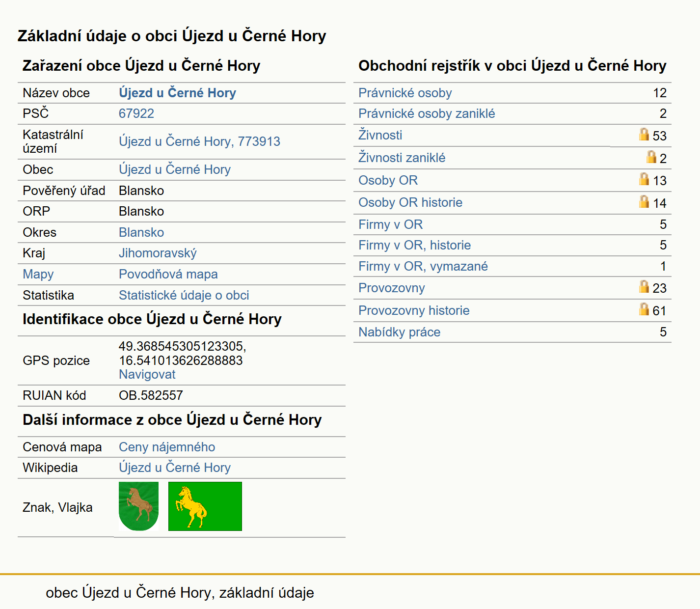Open the Provozovny historie link
Screen dimensions: 700x609
click(x=414, y=310)
